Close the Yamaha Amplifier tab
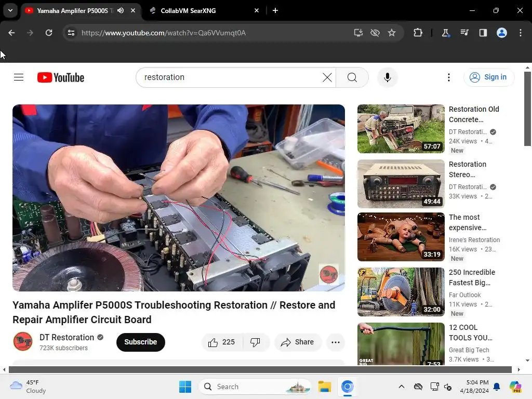Viewport: 532px width, 399px height. click(x=133, y=10)
